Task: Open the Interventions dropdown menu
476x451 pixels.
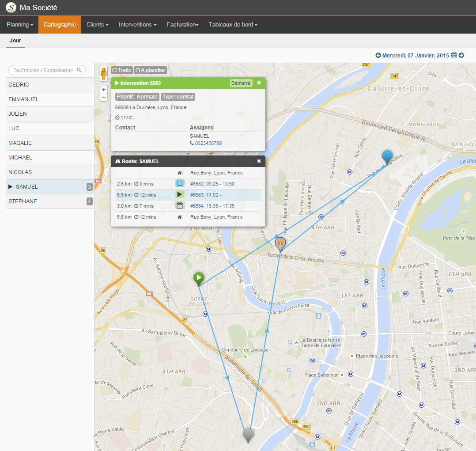Action: tap(137, 24)
